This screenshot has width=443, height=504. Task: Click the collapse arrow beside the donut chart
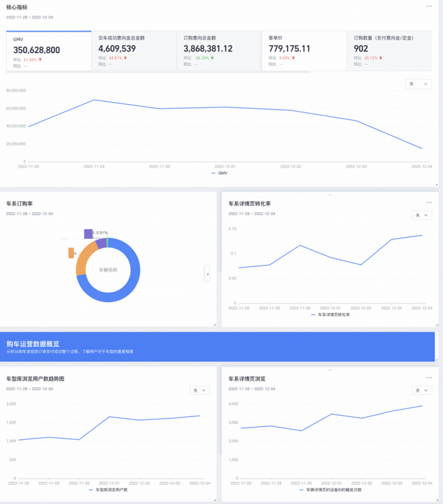click(207, 274)
